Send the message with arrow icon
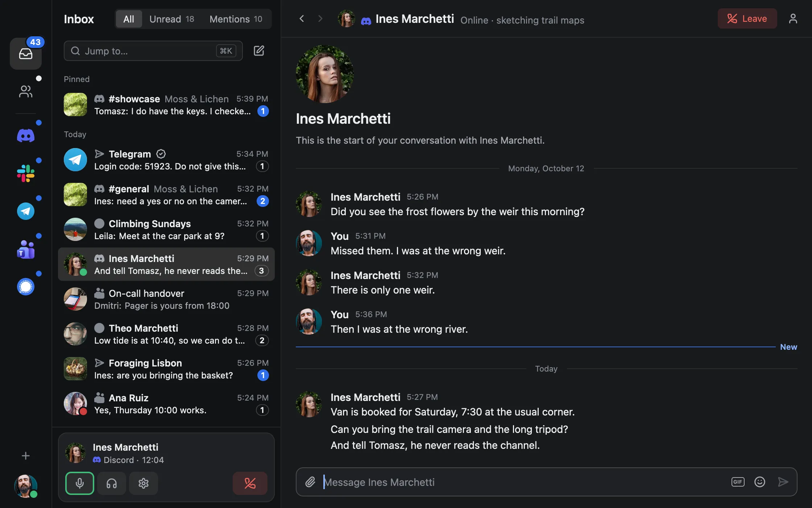812x508 pixels. [x=783, y=482]
